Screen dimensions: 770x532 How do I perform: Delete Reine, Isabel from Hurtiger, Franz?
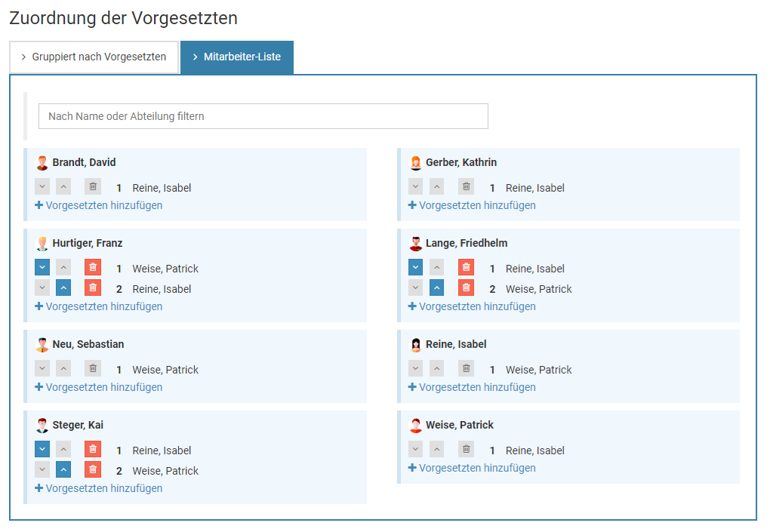[92, 288]
